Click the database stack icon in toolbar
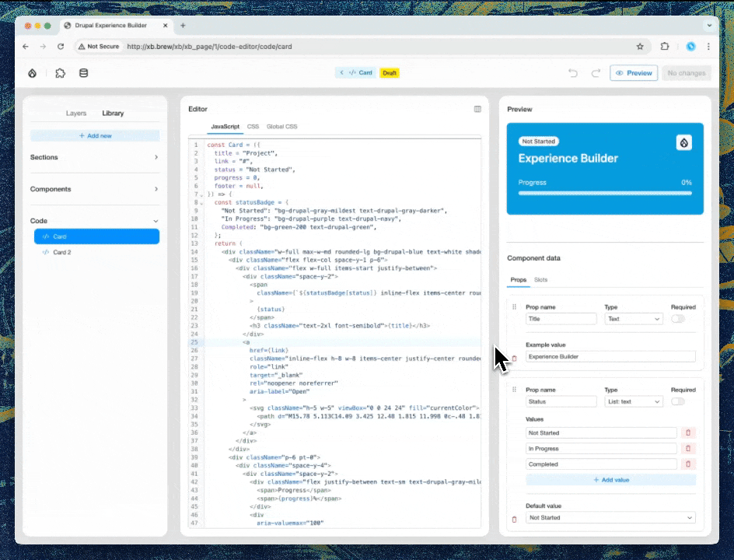 pyautogui.click(x=84, y=73)
